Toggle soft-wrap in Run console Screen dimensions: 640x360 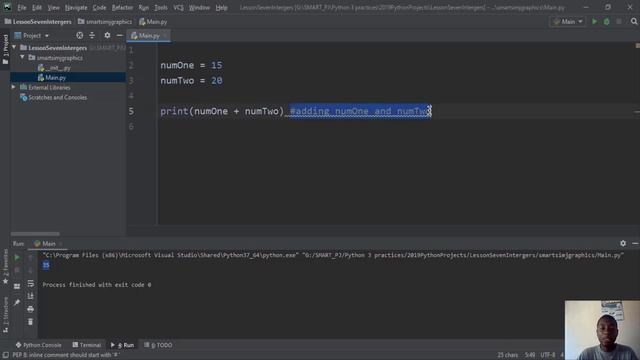click(x=31, y=283)
